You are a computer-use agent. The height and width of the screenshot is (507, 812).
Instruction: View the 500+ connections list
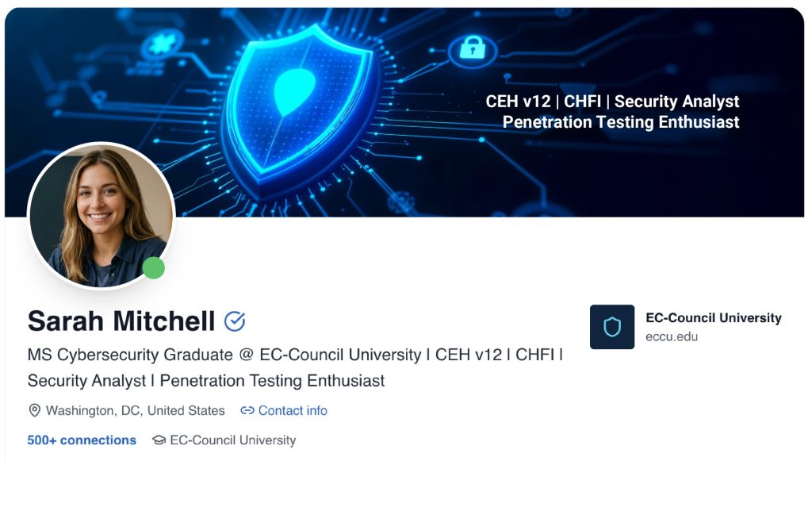click(82, 440)
